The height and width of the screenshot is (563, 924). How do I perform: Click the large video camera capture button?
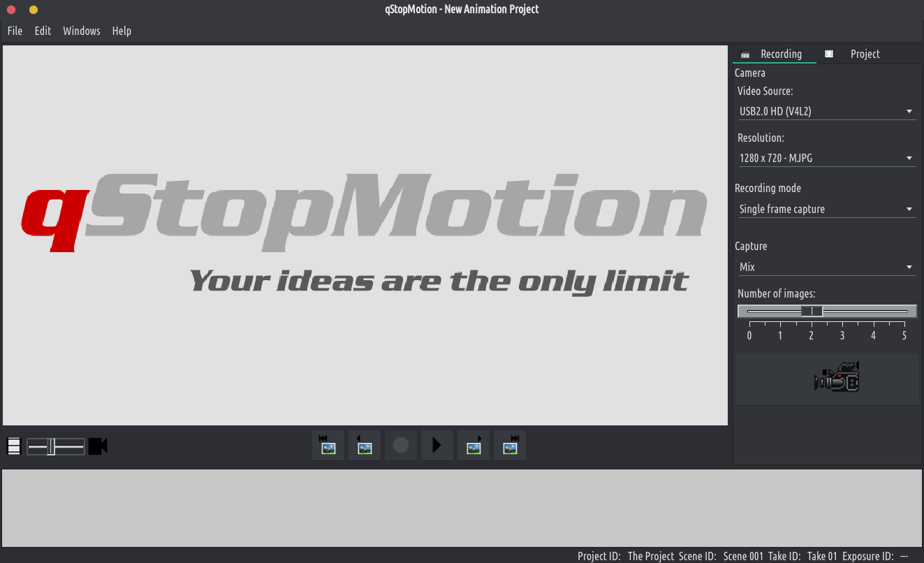coord(828,379)
